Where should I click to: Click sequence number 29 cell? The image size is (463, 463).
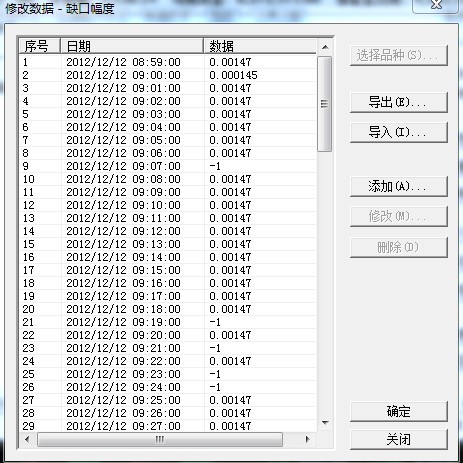(x=28, y=426)
